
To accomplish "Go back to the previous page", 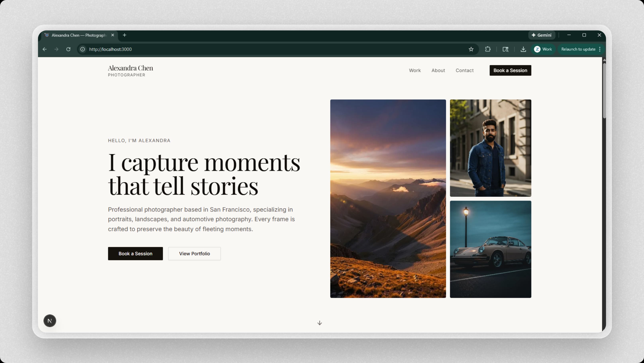I will tap(44, 49).
